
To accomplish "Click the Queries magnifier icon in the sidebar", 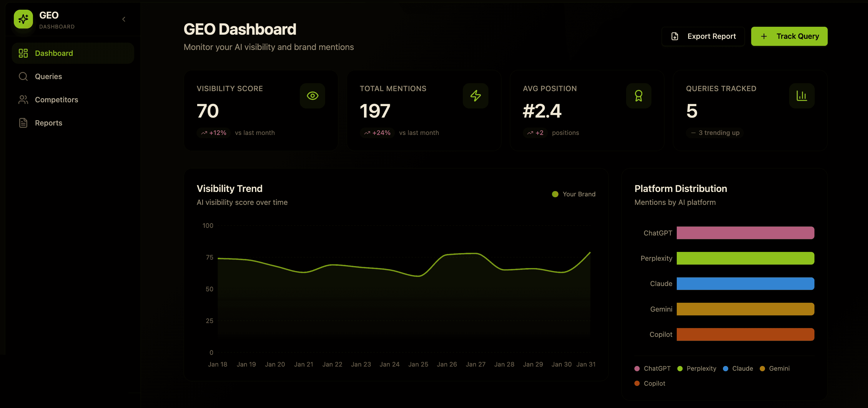I will tap(23, 76).
